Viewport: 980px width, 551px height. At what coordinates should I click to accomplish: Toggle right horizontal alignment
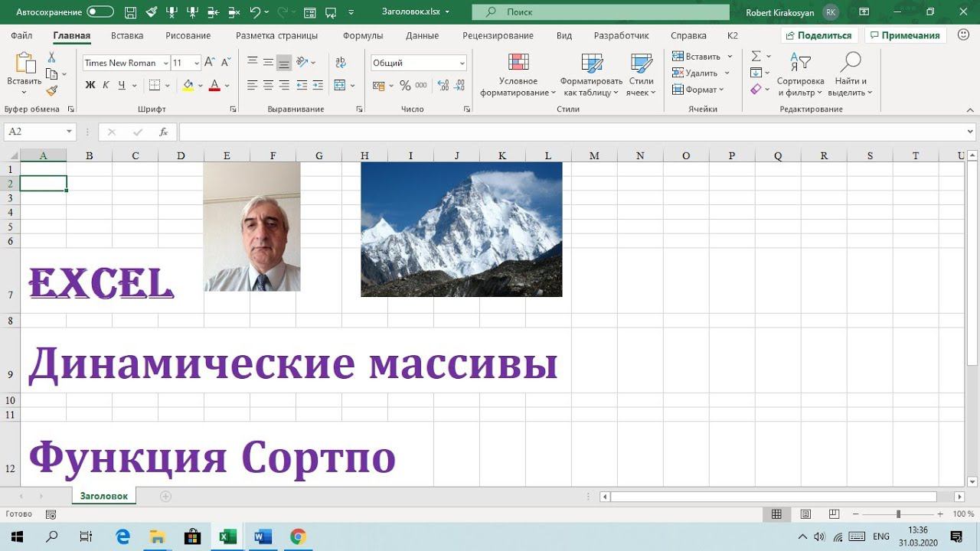click(284, 85)
